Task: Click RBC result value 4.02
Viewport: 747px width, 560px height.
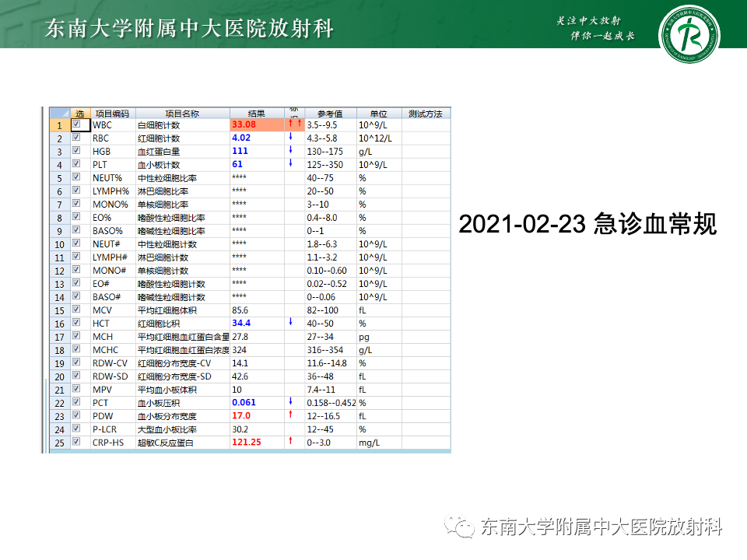Action: click(241, 138)
